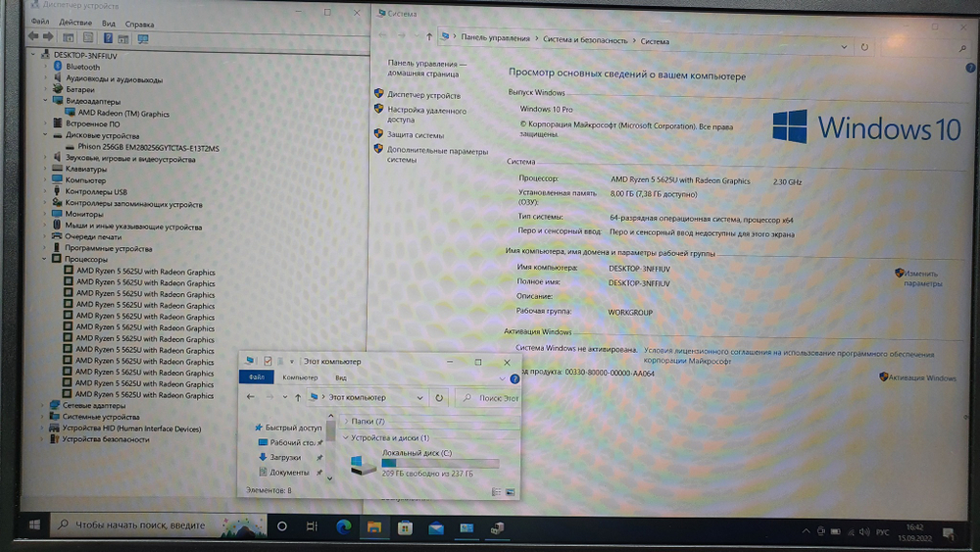The image size is (980, 552).
Task: Click up-folder arrow in Explorer window
Action: click(x=298, y=397)
